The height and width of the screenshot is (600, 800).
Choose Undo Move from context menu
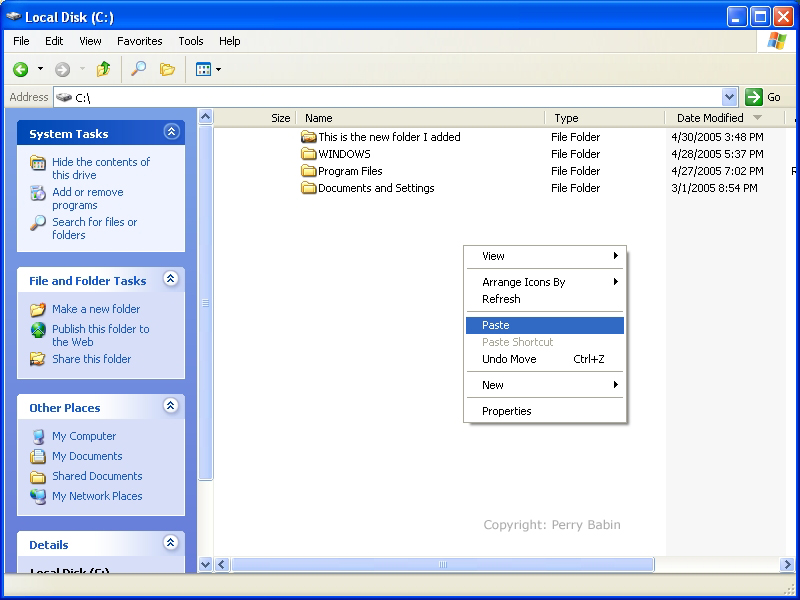(545, 359)
